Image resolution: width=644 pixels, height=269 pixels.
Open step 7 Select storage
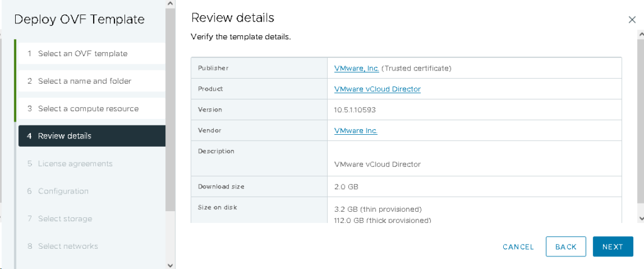(65, 219)
